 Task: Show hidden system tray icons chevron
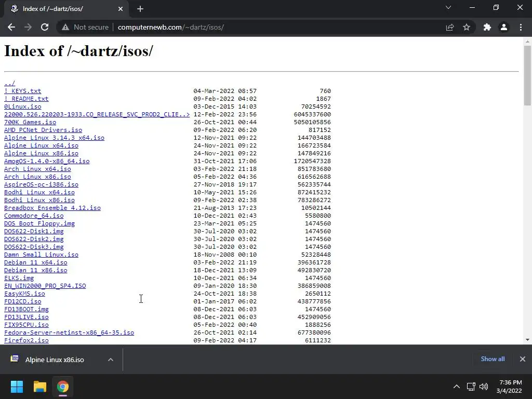457,387
